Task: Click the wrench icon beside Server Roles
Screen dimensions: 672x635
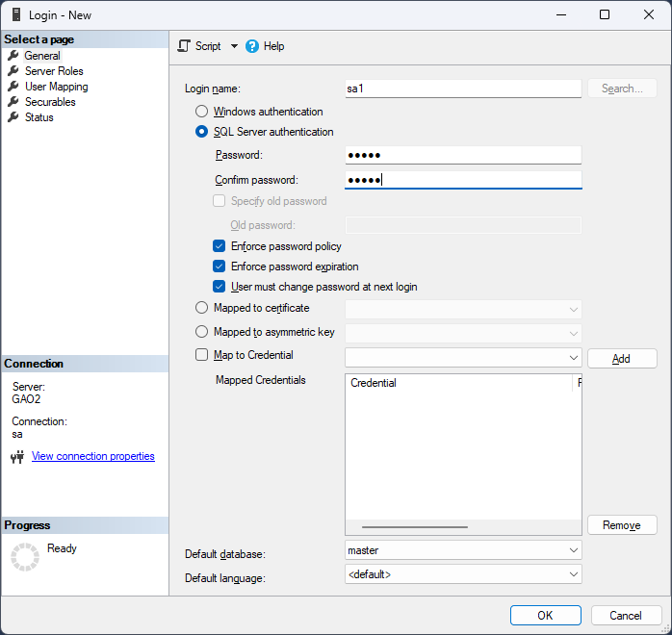Action: [x=13, y=70]
